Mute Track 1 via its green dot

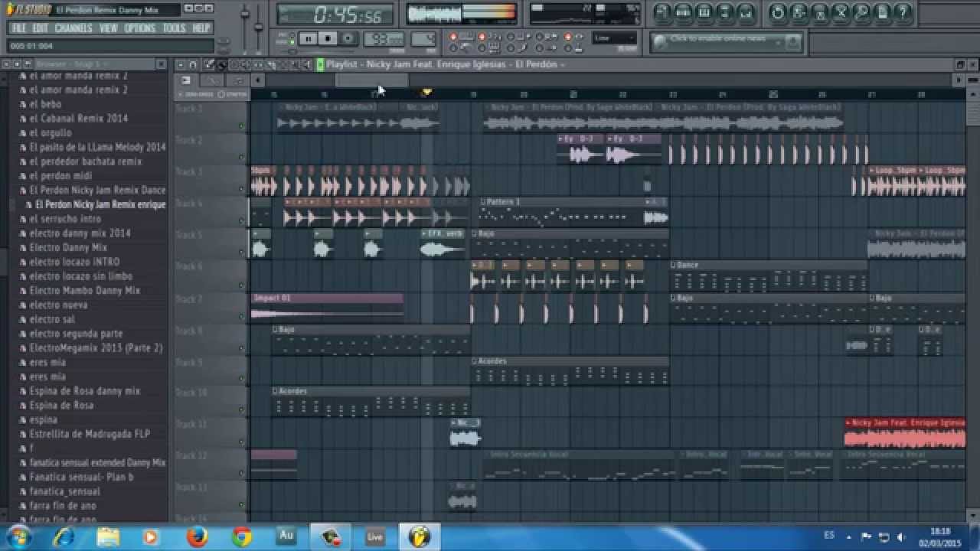coord(241,126)
